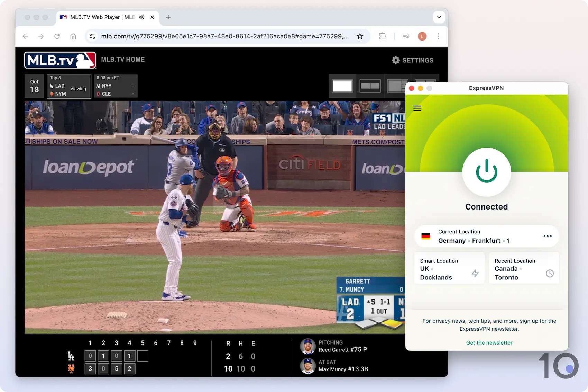Select the picture-in-picture multi-view layout
Image resolution: width=588 pixels, height=392 pixels.
396,86
